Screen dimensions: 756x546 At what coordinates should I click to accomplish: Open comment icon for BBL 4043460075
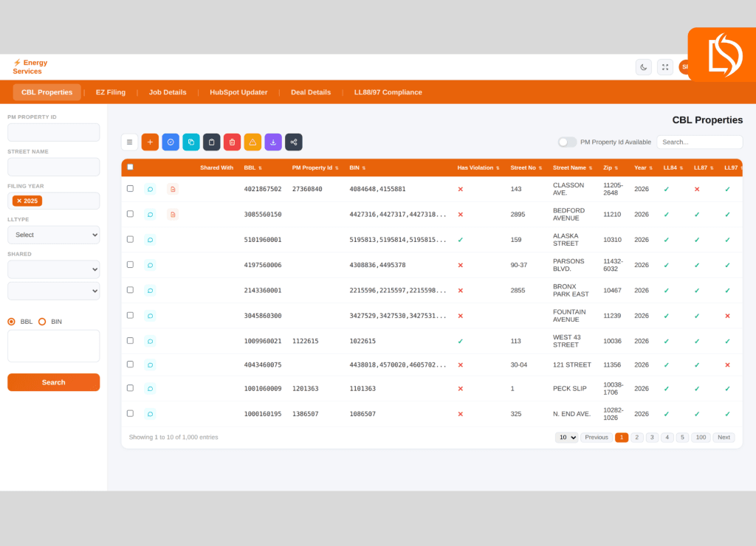[150, 364]
